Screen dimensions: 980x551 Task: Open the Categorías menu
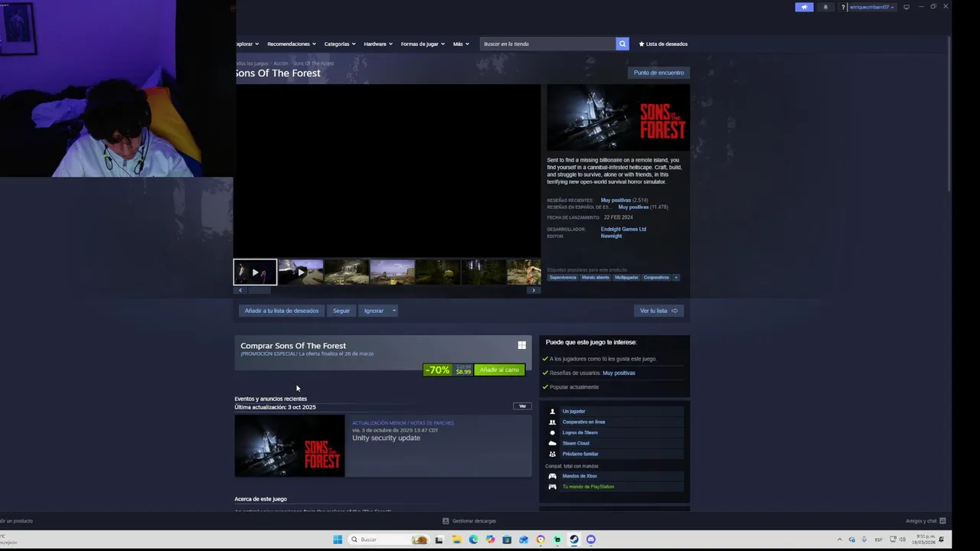pos(339,44)
